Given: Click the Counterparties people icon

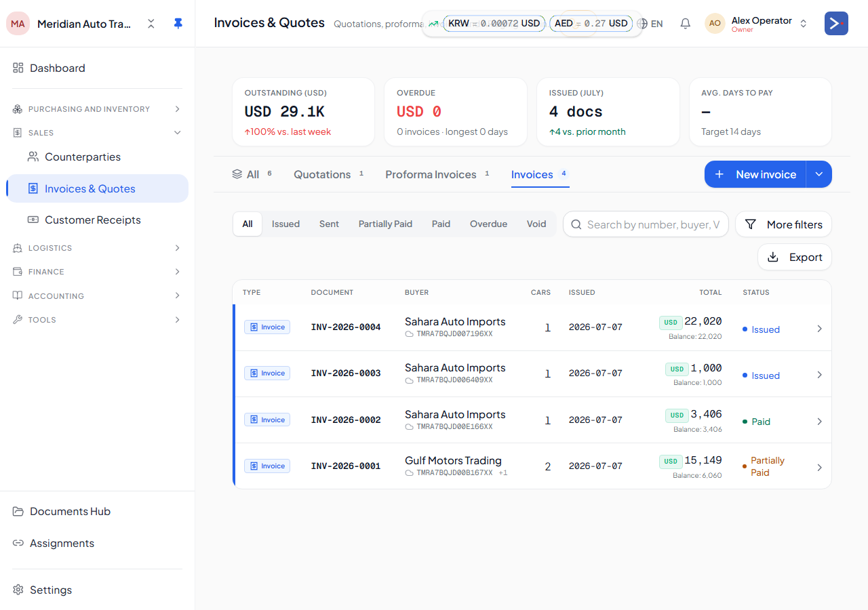Looking at the screenshot, I should [x=33, y=157].
